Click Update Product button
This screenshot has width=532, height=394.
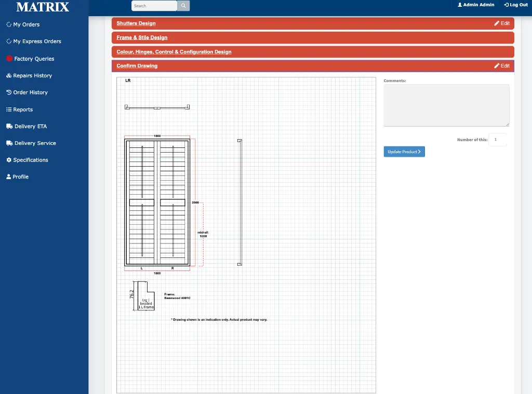coord(404,152)
